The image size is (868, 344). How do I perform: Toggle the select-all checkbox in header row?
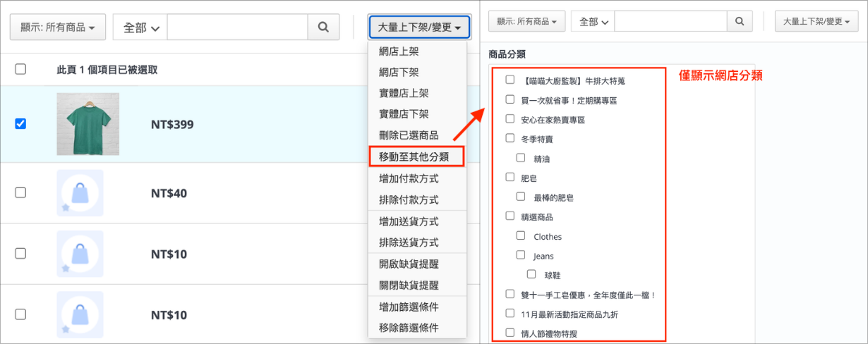(20, 69)
